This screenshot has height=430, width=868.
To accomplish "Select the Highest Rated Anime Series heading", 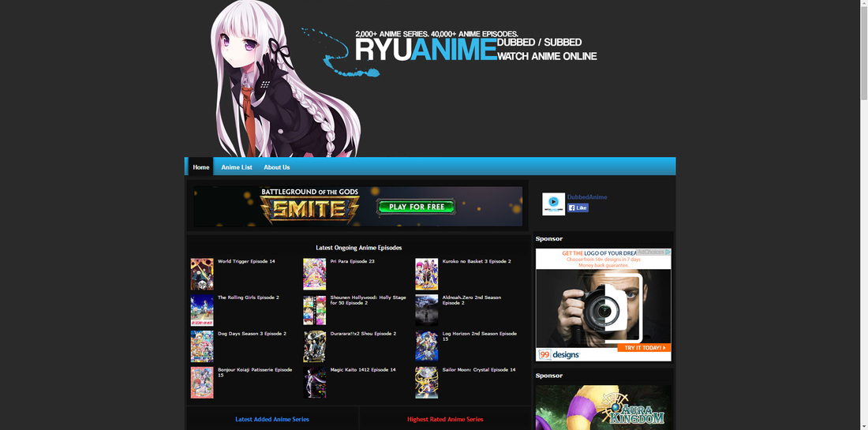I will point(445,420).
